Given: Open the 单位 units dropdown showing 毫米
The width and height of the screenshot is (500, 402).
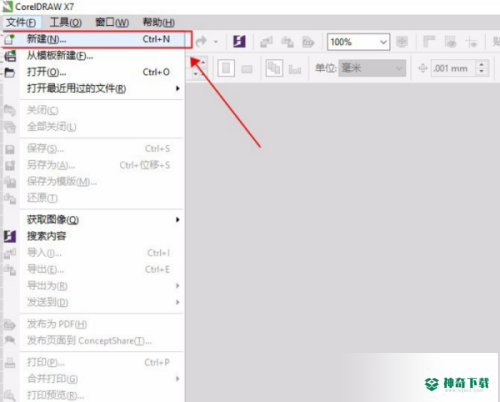Looking at the screenshot, I should 372,68.
